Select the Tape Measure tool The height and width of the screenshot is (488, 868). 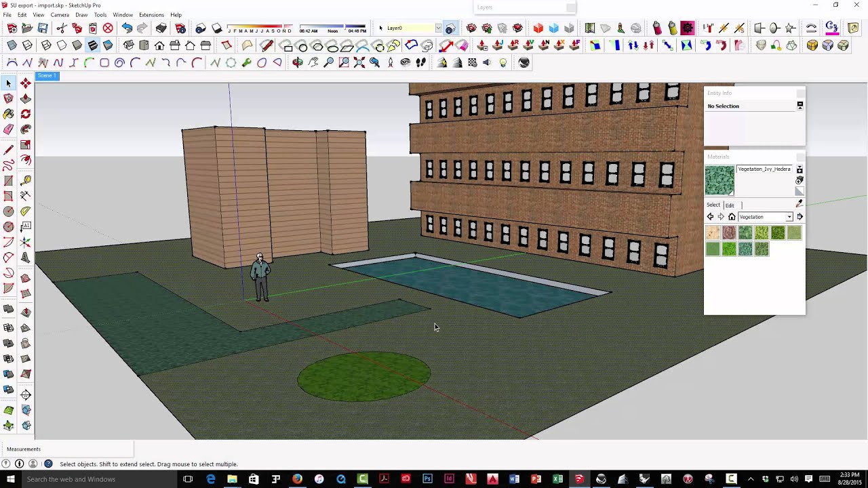tap(26, 180)
